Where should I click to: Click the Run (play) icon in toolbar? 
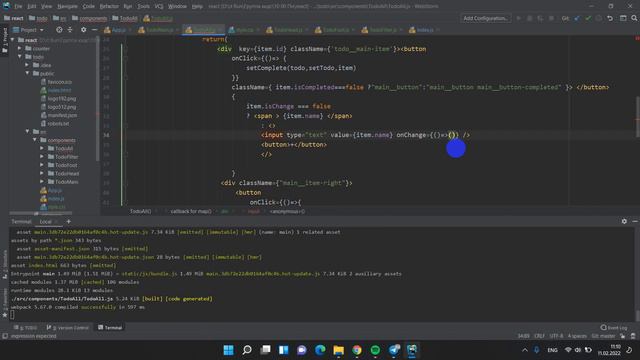519,18
